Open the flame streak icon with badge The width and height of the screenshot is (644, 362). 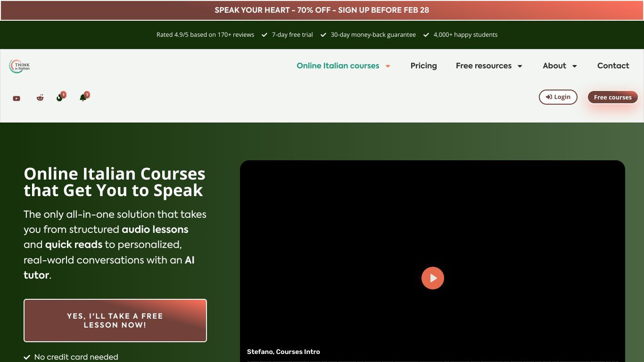coord(60,97)
